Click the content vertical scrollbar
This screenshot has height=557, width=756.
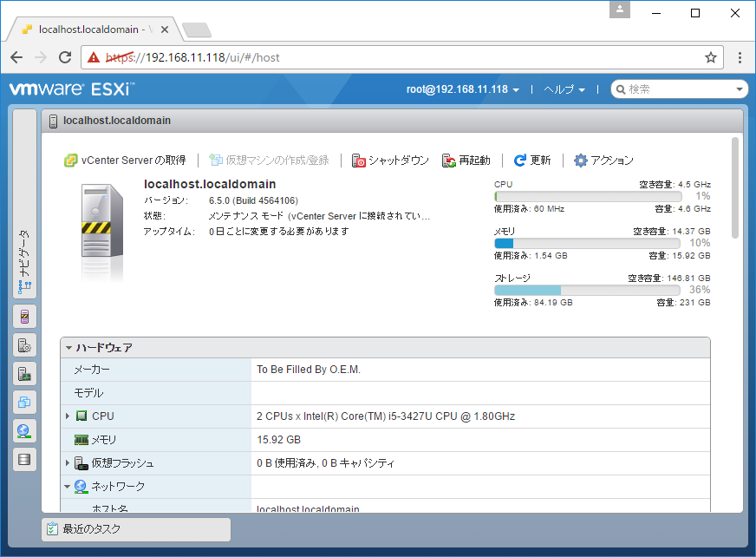pos(735,187)
